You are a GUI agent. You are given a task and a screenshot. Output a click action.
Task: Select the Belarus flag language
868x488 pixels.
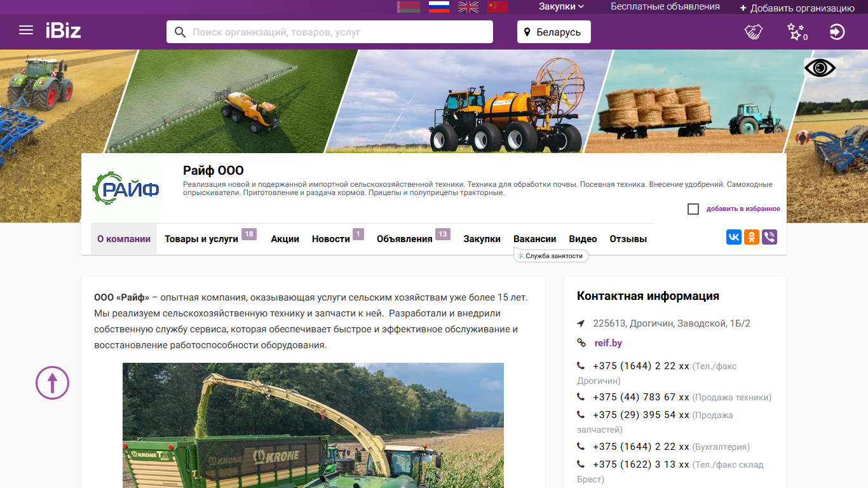coord(409,7)
